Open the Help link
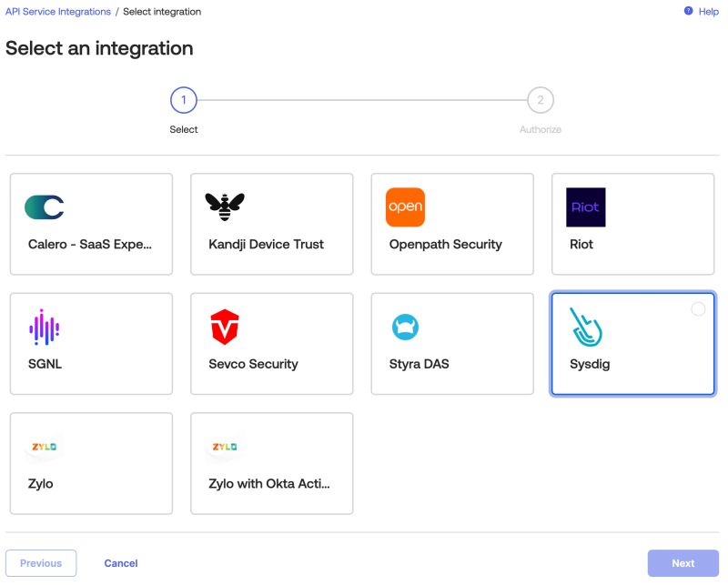The width and height of the screenshot is (728, 585). click(703, 11)
